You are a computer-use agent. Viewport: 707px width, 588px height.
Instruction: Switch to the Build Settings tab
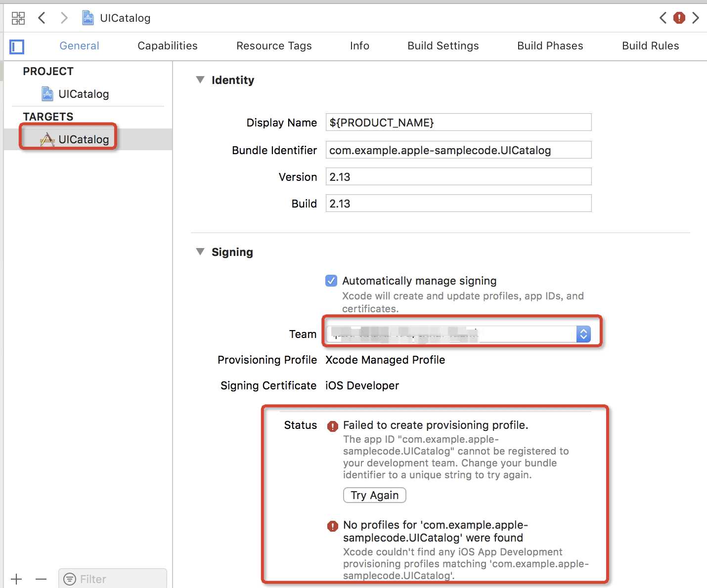click(443, 46)
